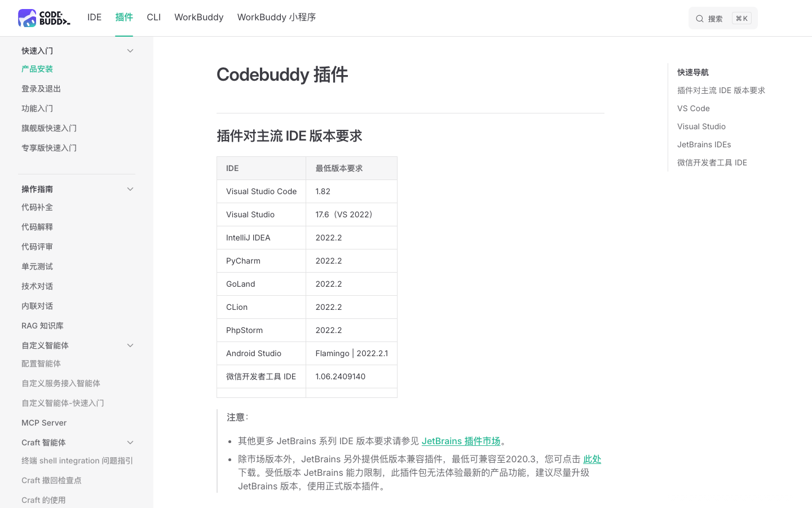The height and width of the screenshot is (508, 812).
Task: Open 终端 shell integration 问题指引
Action: pos(77,461)
